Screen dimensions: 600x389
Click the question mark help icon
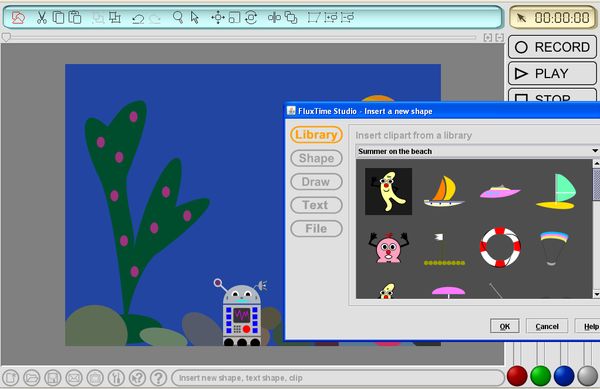pyautogui.click(x=158, y=378)
